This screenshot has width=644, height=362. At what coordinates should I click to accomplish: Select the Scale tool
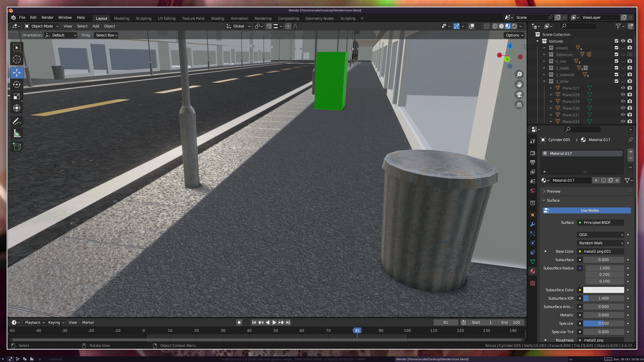17,97
